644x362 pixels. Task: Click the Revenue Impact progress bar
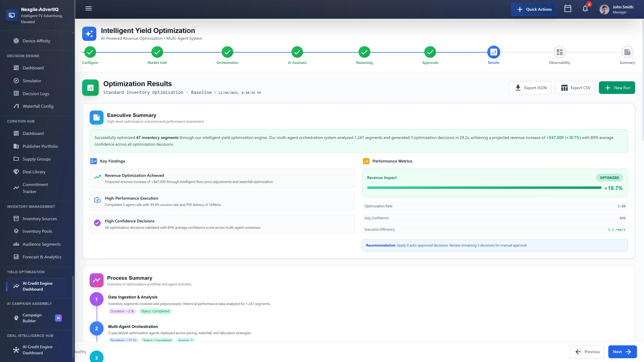[484, 188]
